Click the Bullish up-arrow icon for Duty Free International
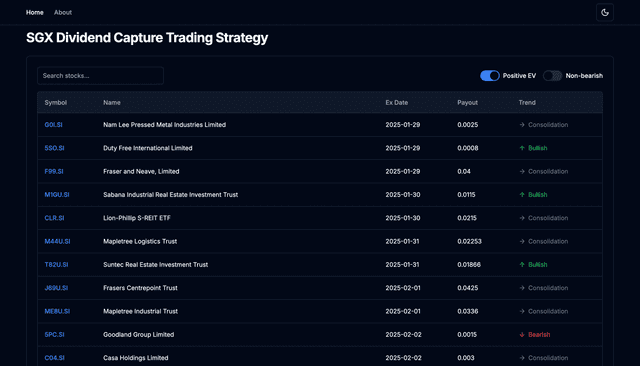Screen dimensions: 640x366 522,148
